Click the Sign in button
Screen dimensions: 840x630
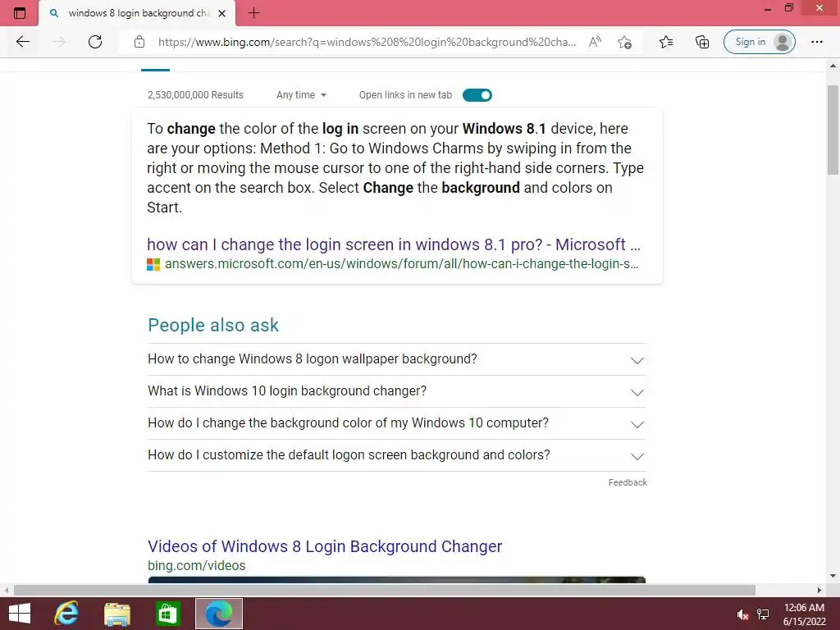[x=759, y=42]
